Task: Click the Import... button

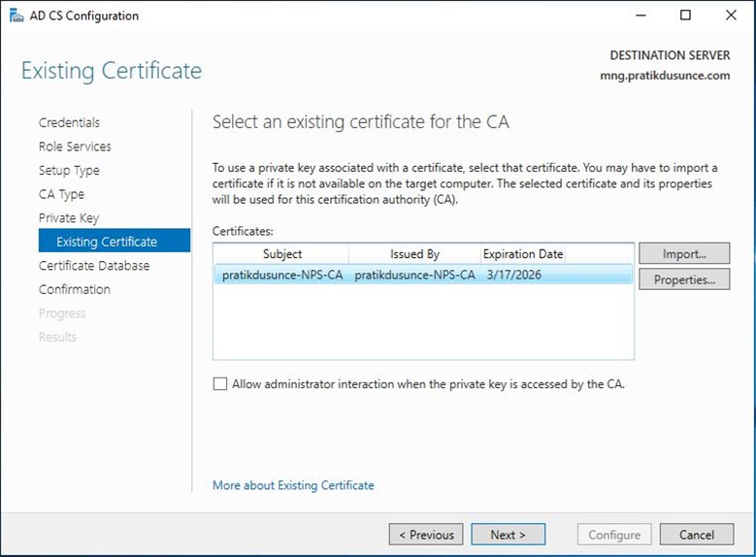Action: tap(684, 253)
